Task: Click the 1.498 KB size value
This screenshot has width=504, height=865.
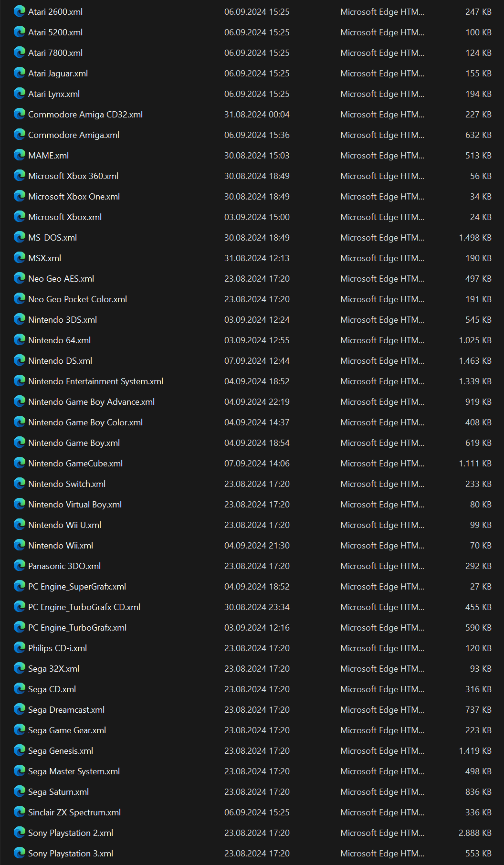Action: click(475, 238)
